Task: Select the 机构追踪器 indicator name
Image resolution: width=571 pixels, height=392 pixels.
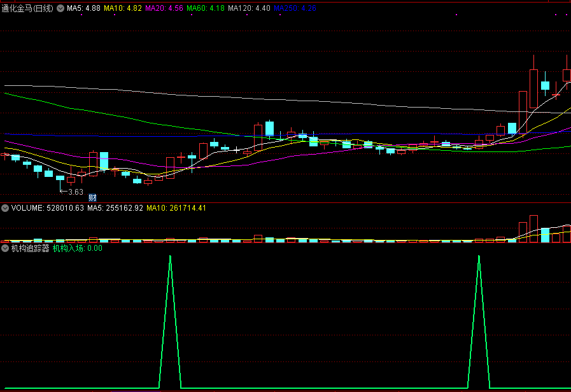Action: pos(30,249)
